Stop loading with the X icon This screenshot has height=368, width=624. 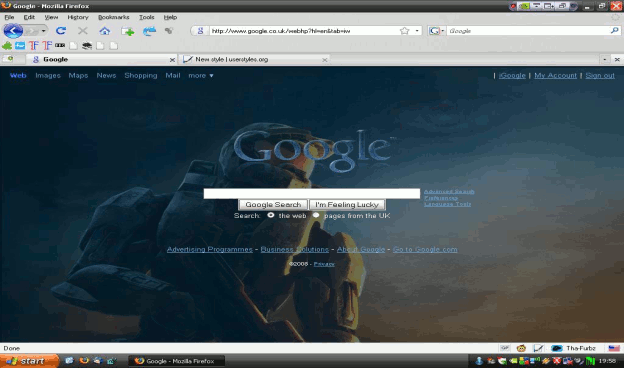(x=82, y=31)
